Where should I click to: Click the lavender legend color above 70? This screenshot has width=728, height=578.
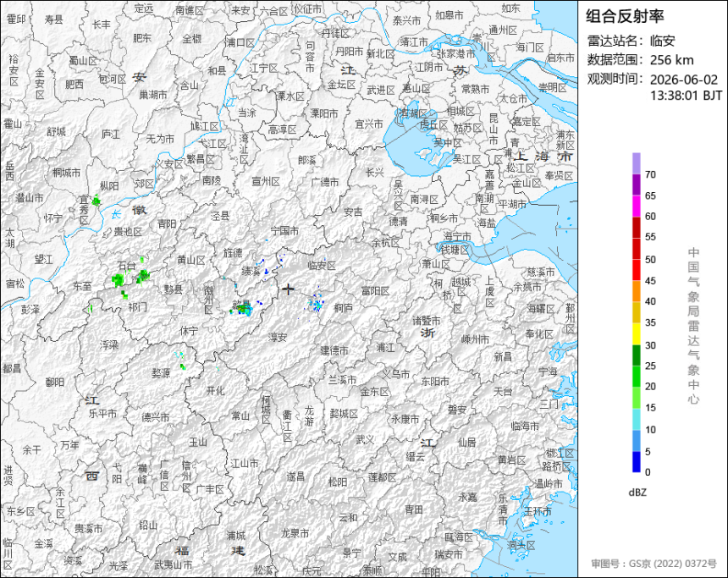click(x=636, y=163)
